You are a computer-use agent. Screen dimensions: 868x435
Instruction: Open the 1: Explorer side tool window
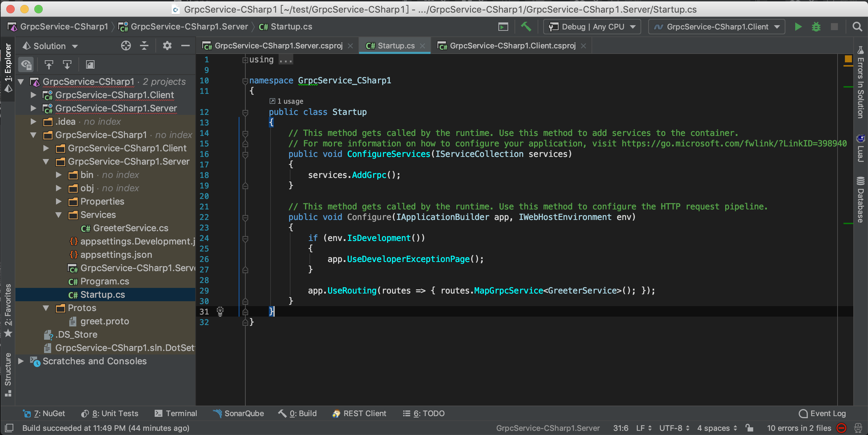(x=8, y=68)
